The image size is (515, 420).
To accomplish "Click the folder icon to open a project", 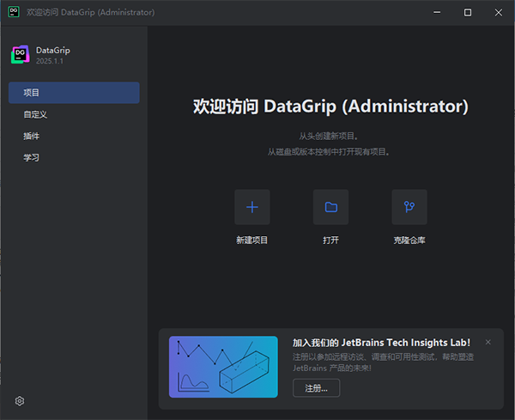I will coord(330,207).
